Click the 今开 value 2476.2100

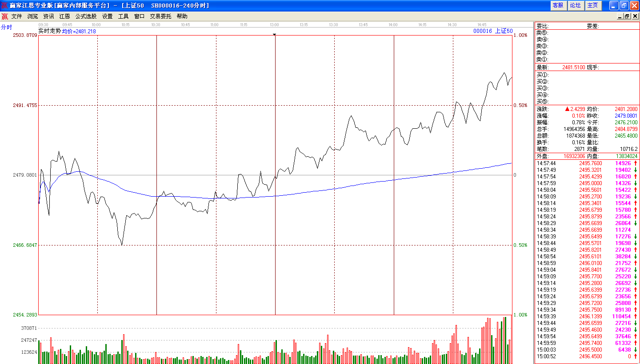626,123
